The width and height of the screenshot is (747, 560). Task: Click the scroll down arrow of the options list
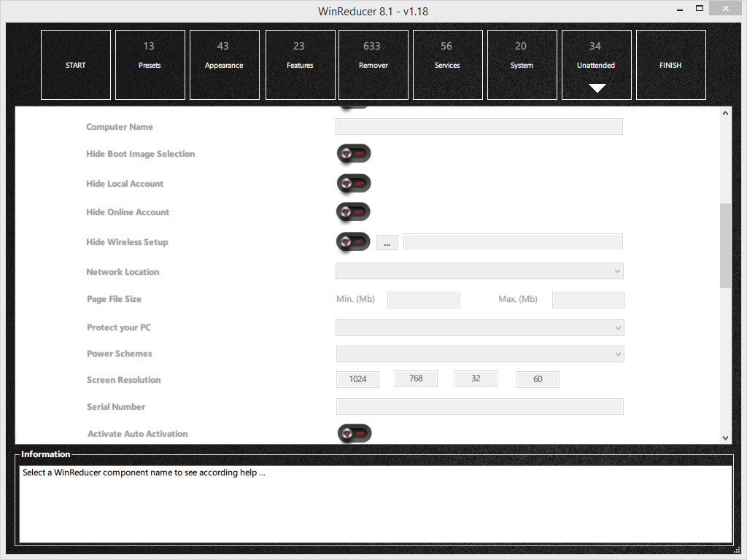[x=726, y=438]
